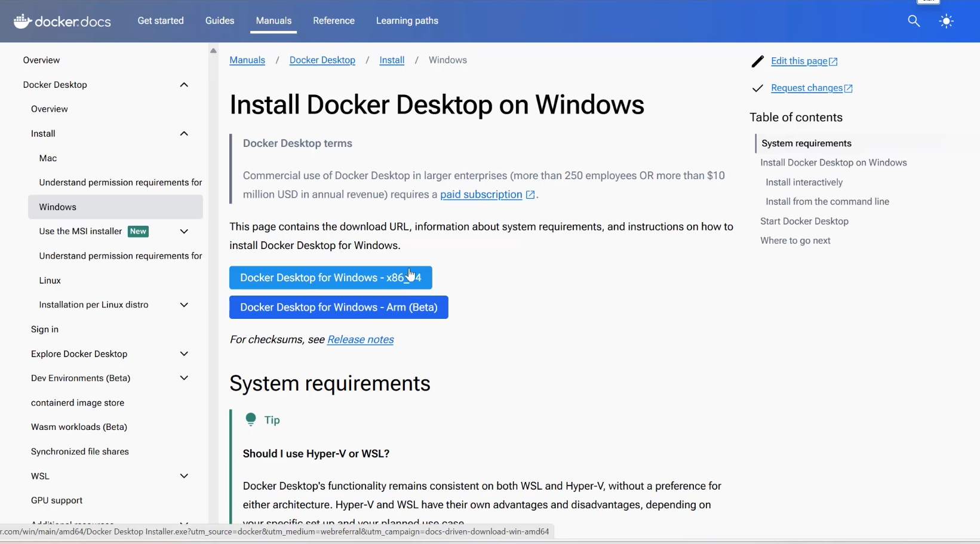Open the search magnifier icon
This screenshot has height=544, width=980.
(x=914, y=21)
